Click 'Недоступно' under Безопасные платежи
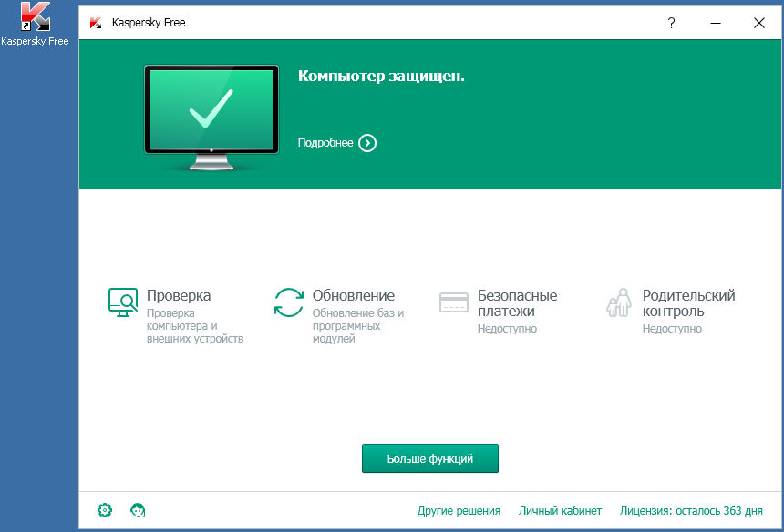784x532 pixels. click(x=507, y=329)
